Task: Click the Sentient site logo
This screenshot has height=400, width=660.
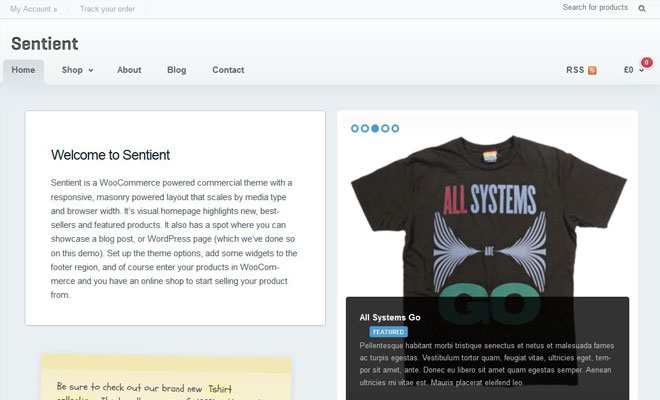Action: point(45,44)
